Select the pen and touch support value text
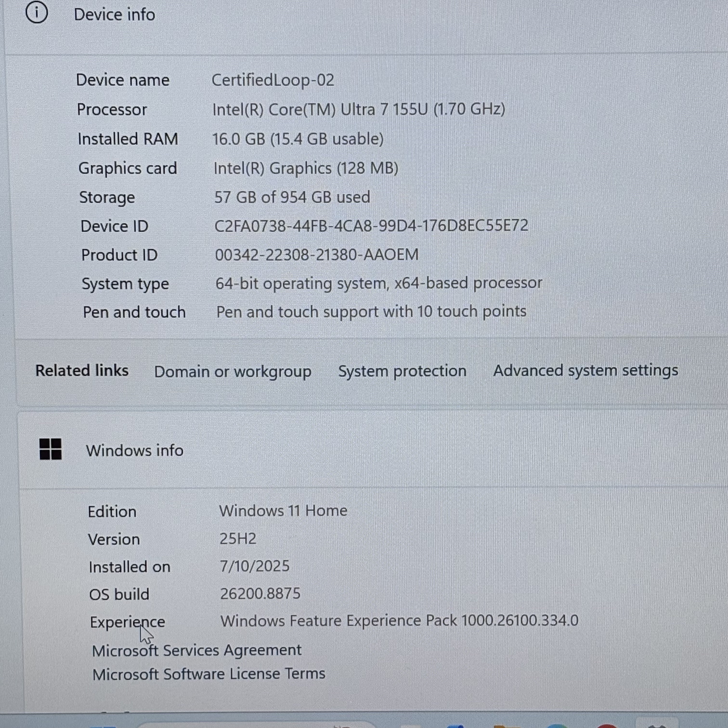 (371, 312)
